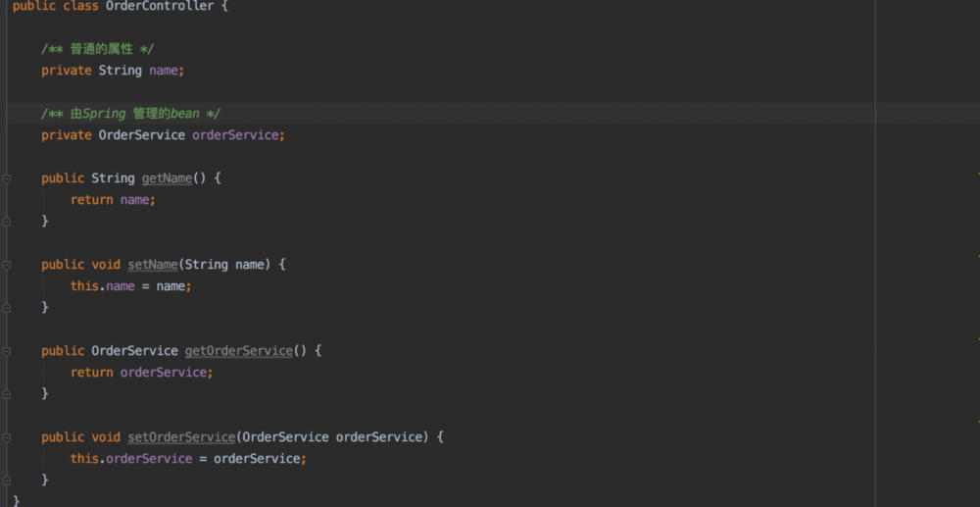The height and width of the screenshot is (507, 980).
Task: Collapse the getName() method fold marker
Action: coord(7,178)
